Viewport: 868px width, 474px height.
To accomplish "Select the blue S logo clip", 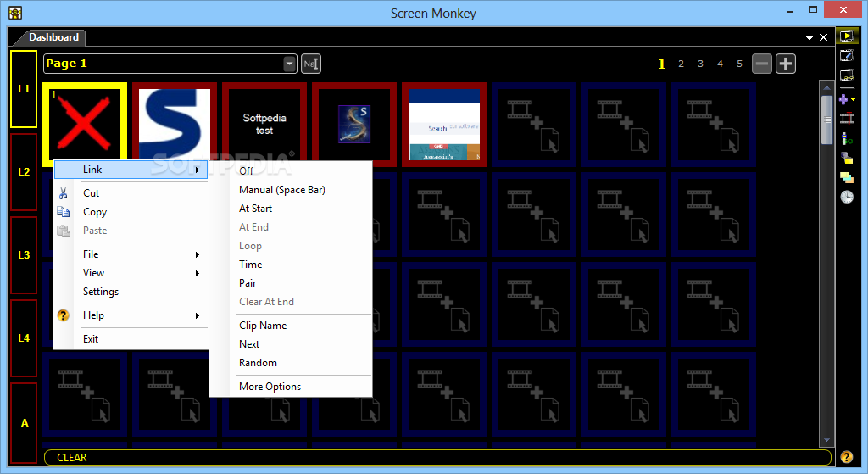I will 175,124.
